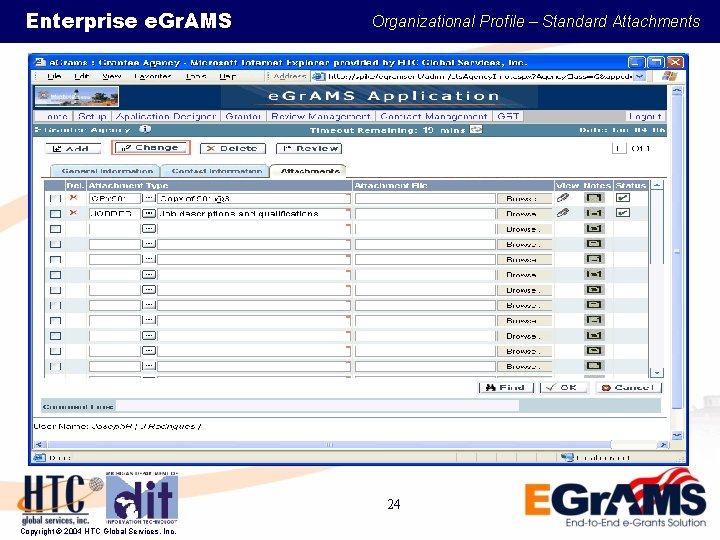
Task: Open the Edit menu
Action: (81, 76)
